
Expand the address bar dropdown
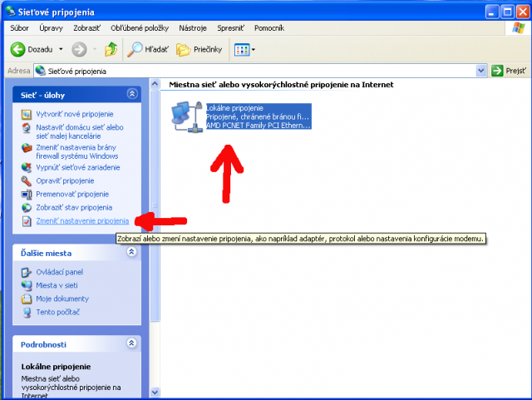(x=480, y=71)
